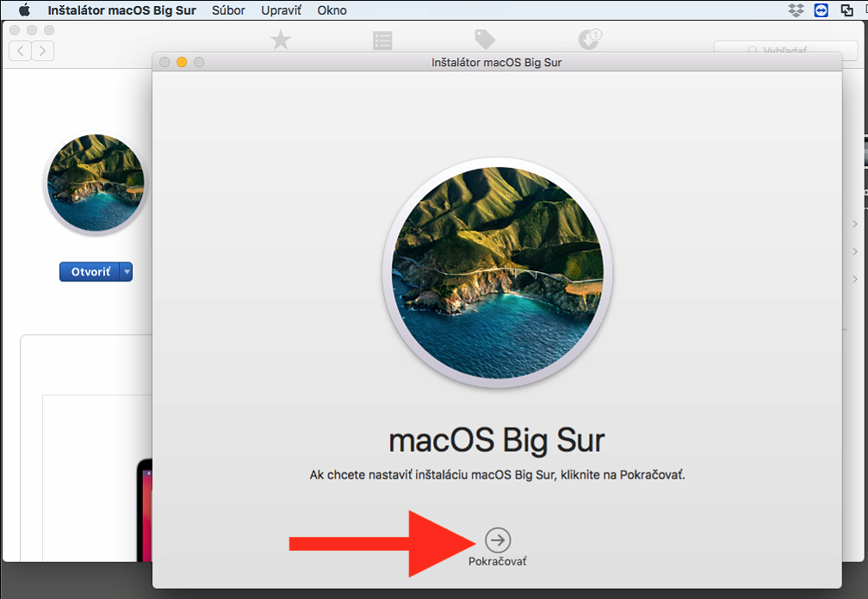Expand the topmost chevron on right edge

[x=854, y=224]
